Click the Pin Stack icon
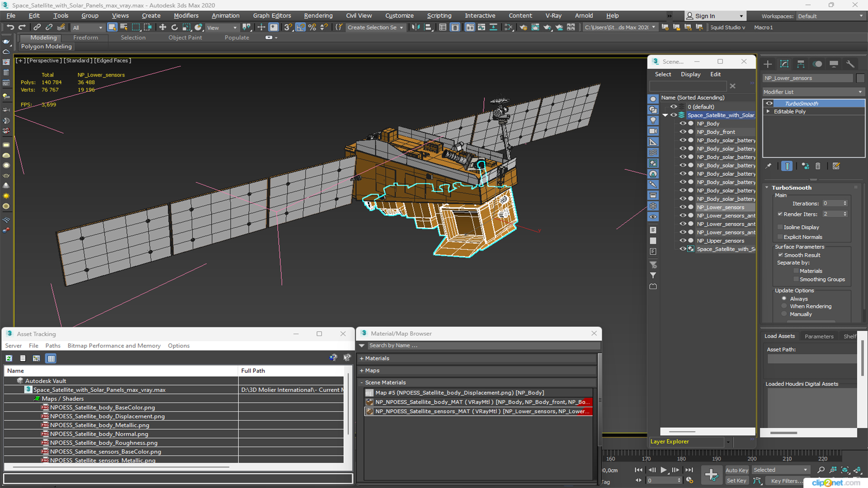 click(769, 166)
